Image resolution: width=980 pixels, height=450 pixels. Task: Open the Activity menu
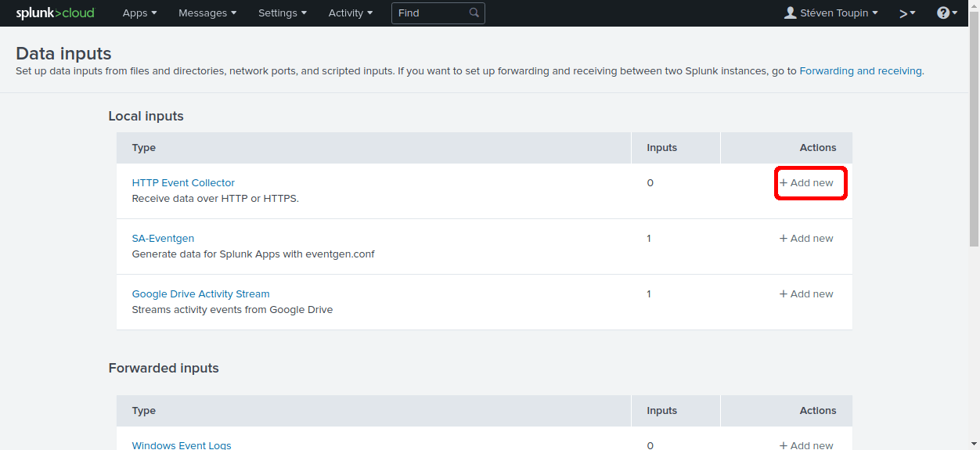pos(351,13)
